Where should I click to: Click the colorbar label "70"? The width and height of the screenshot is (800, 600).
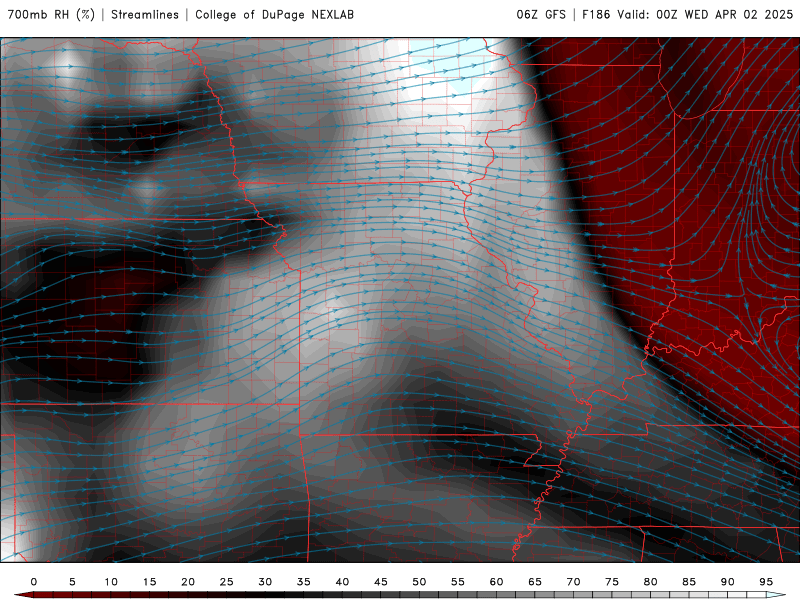[573, 582]
